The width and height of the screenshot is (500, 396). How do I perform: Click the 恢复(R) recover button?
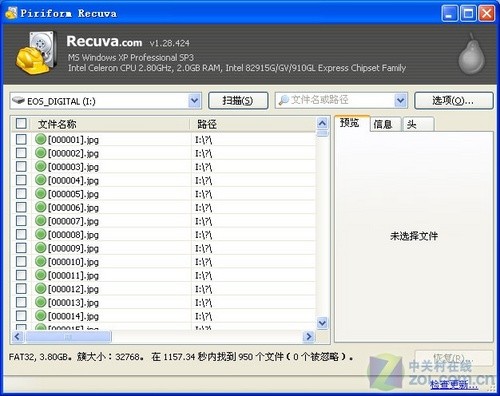tap(453, 358)
